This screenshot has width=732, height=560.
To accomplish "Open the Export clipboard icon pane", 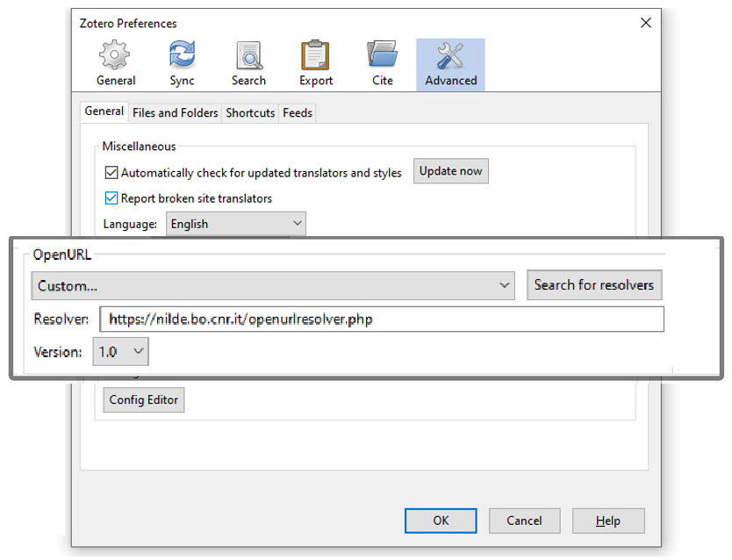I will [316, 64].
